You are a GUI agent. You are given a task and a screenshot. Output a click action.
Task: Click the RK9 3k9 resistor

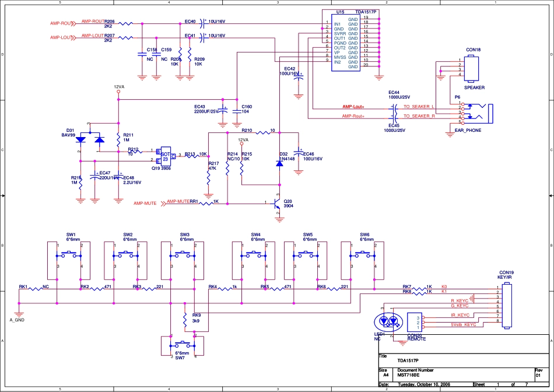(185, 318)
